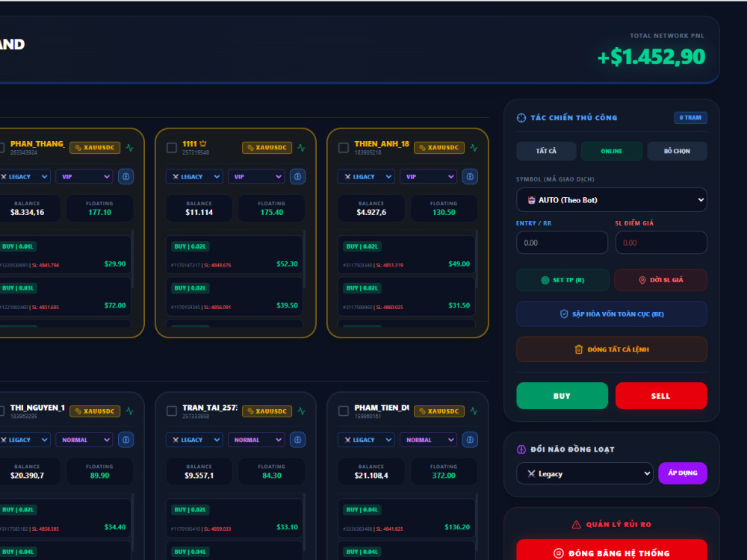Click the green BUY button
This screenshot has height=560, width=747.
(x=562, y=396)
